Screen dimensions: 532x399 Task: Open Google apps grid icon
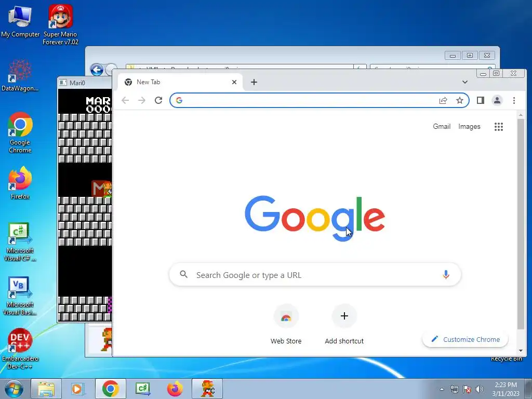point(499,127)
